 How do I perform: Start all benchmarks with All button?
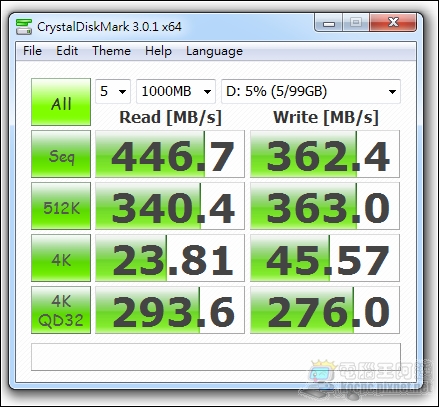(61, 102)
